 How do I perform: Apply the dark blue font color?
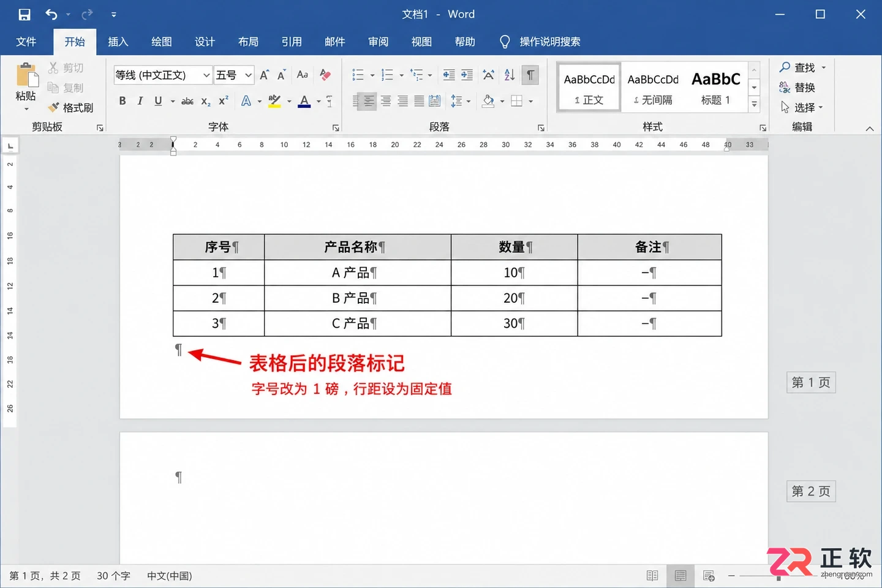[x=304, y=101]
